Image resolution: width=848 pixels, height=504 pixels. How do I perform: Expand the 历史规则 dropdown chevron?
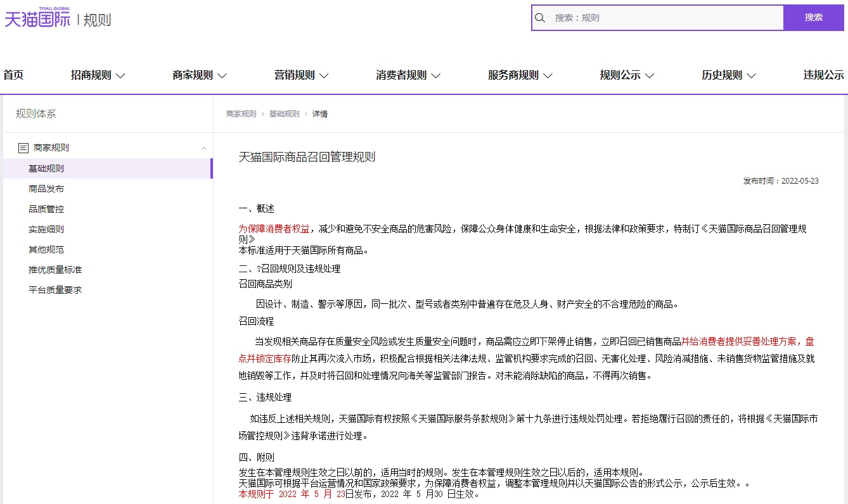point(751,76)
